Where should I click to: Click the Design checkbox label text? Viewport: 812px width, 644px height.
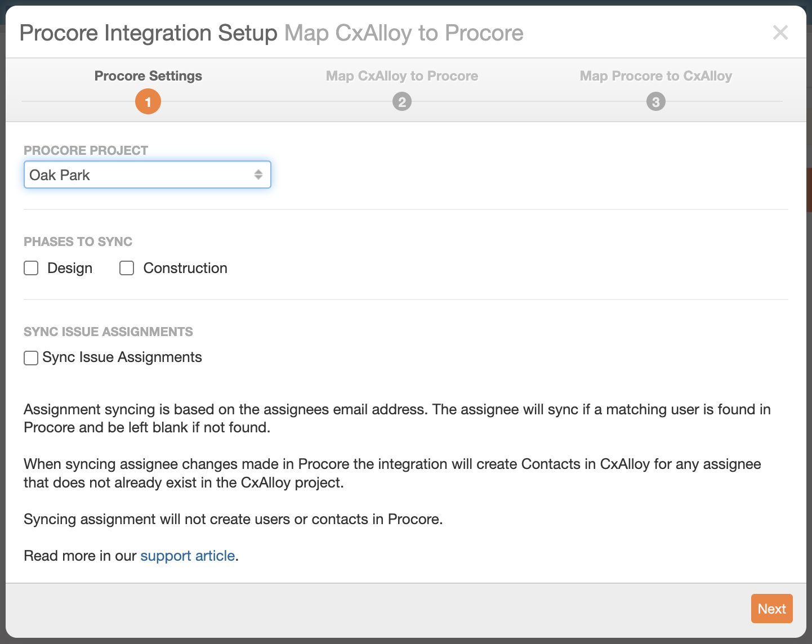pos(70,268)
